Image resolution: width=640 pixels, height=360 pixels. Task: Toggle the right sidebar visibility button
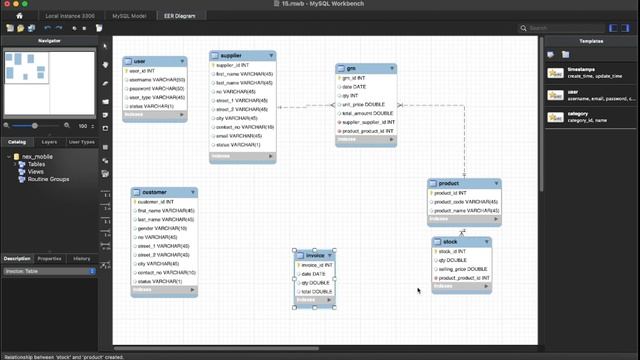pyautogui.click(x=626, y=28)
